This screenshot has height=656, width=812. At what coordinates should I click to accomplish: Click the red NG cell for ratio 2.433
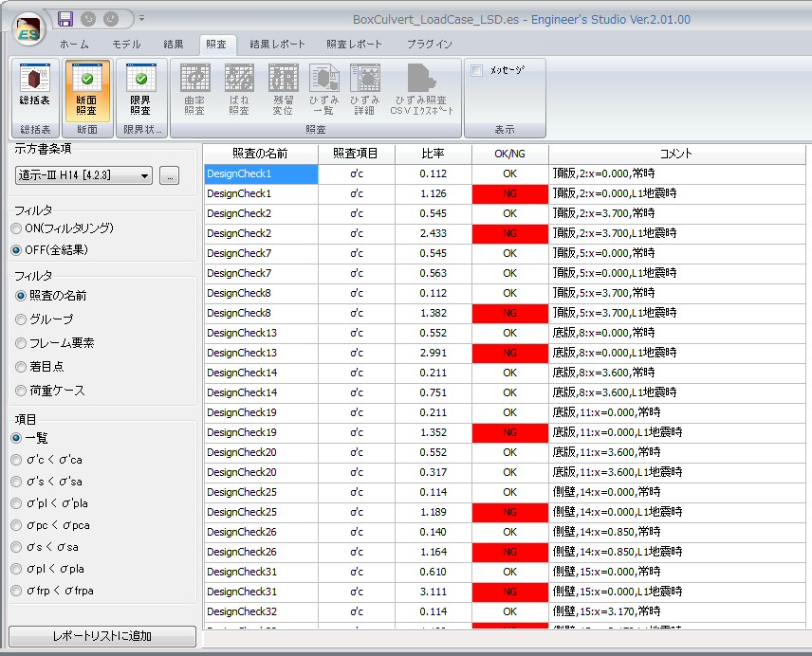click(x=509, y=233)
